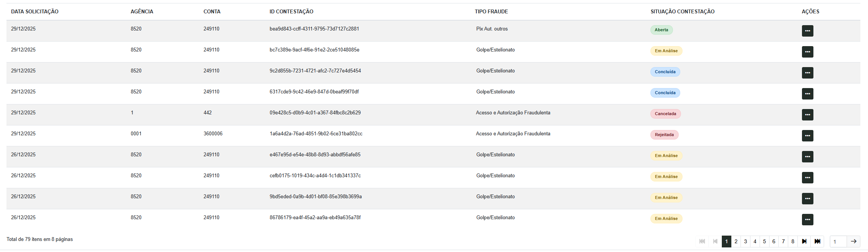Sort by Situação Contestação column header
Image resolution: width=868 pixels, height=252 pixels.
click(x=682, y=11)
